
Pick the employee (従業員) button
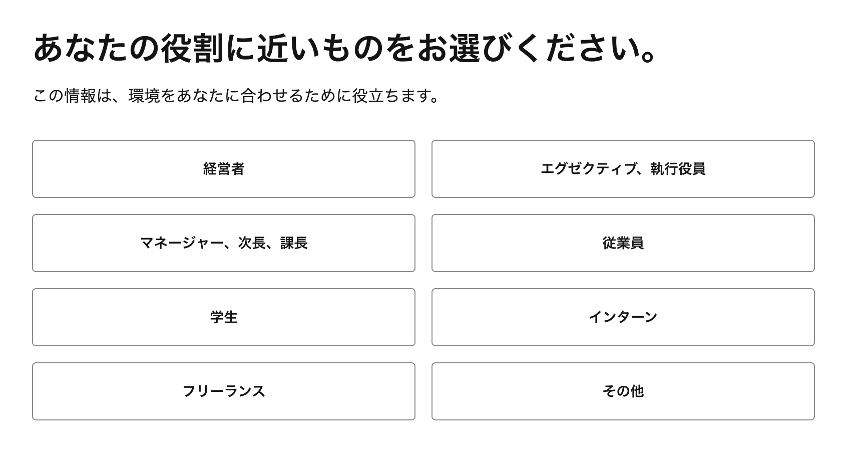click(x=623, y=243)
